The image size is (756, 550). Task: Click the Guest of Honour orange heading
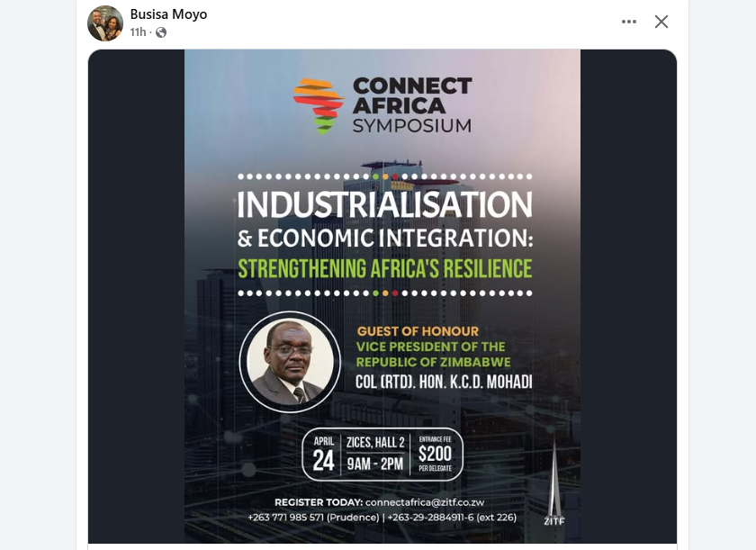418,331
